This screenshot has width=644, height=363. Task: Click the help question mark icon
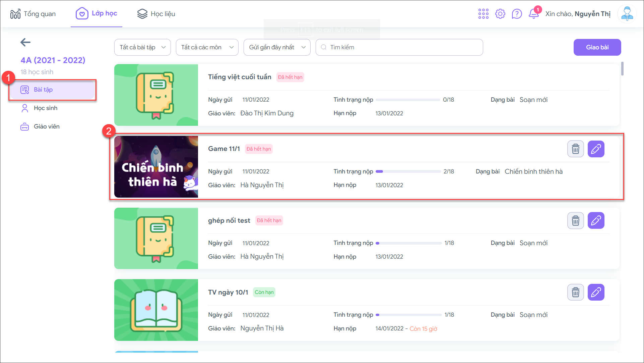[517, 14]
